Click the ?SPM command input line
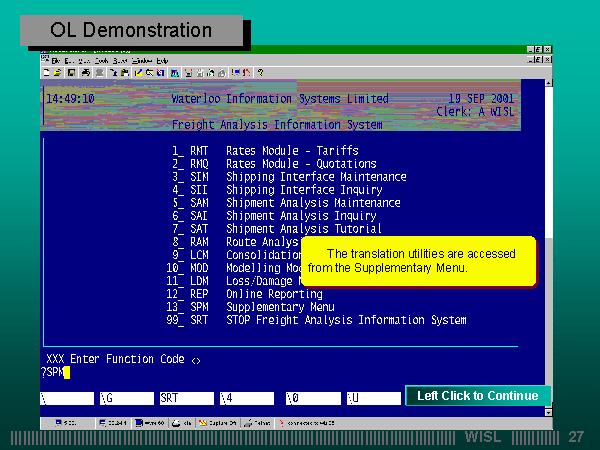Viewport: 600px width, 450px height. pyautogui.click(x=55, y=372)
